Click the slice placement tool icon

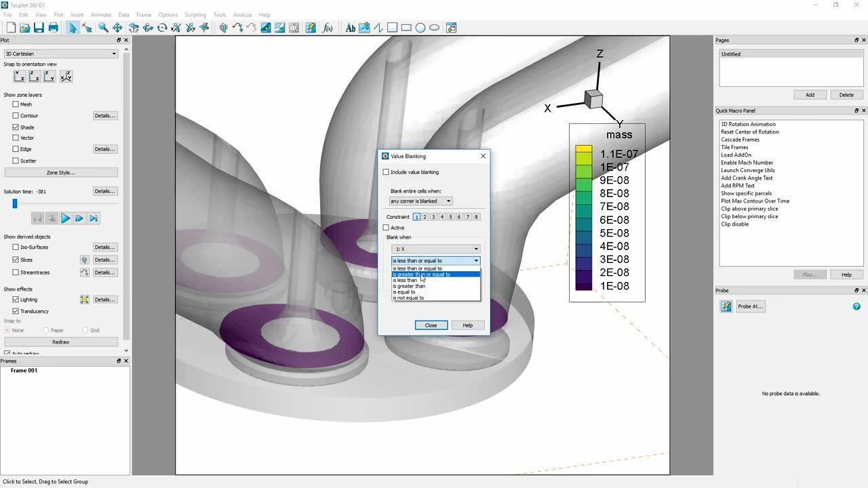coord(223,28)
